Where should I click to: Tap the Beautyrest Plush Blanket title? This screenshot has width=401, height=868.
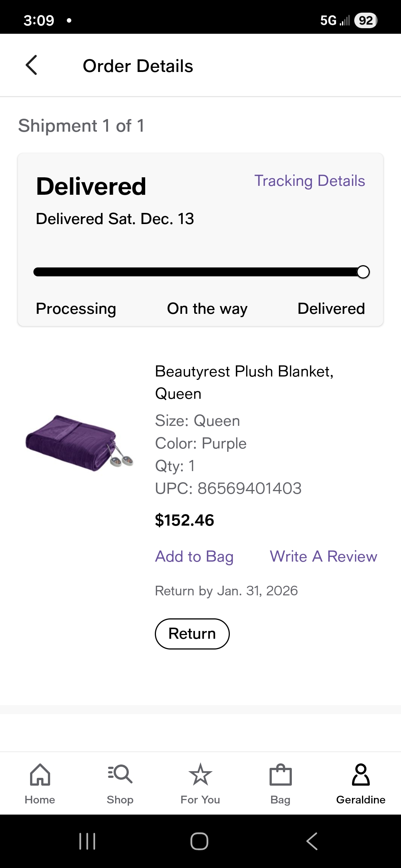[x=244, y=382]
